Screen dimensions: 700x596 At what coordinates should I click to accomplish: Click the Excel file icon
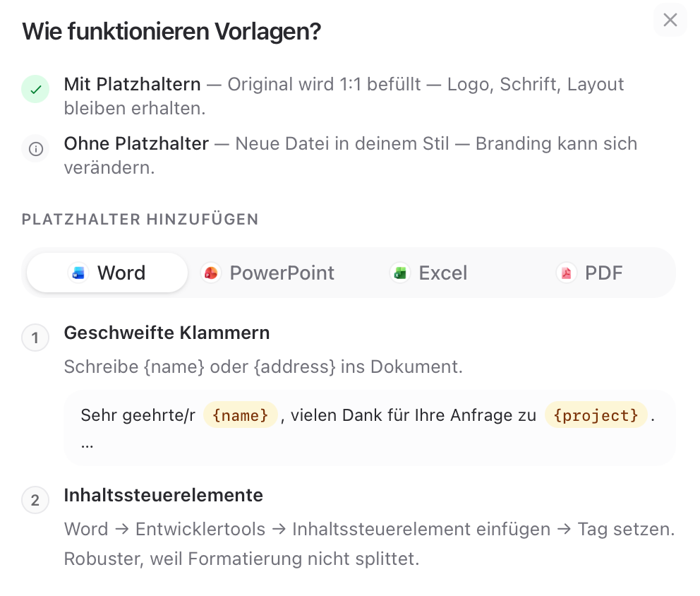click(x=400, y=273)
